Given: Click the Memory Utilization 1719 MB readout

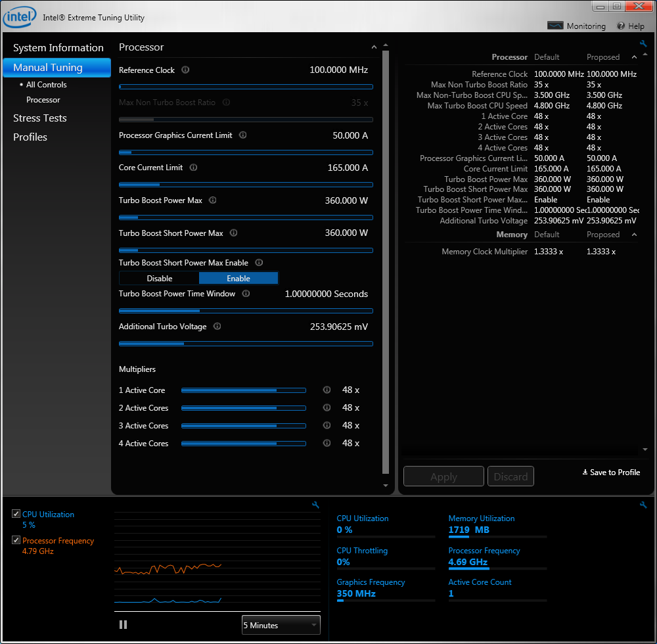Looking at the screenshot, I should coord(469,530).
